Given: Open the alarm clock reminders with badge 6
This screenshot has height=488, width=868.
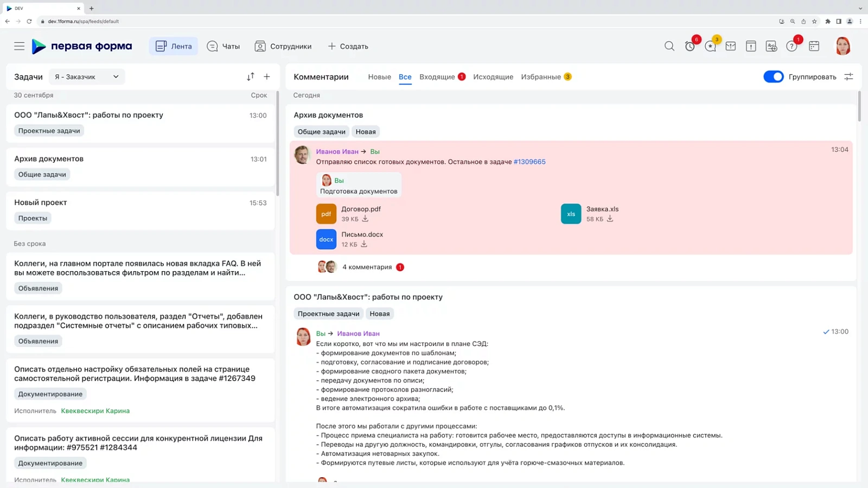Looking at the screenshot, I should coord(690,46).
